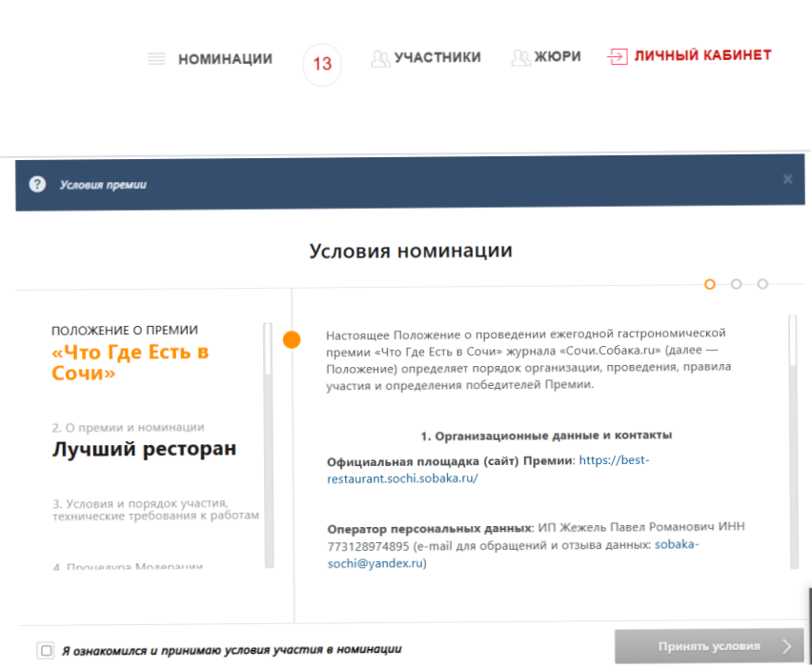Click the Условия номинации heading text
The width and height of the screenshot is (812, 669).
tap(411, 251)
